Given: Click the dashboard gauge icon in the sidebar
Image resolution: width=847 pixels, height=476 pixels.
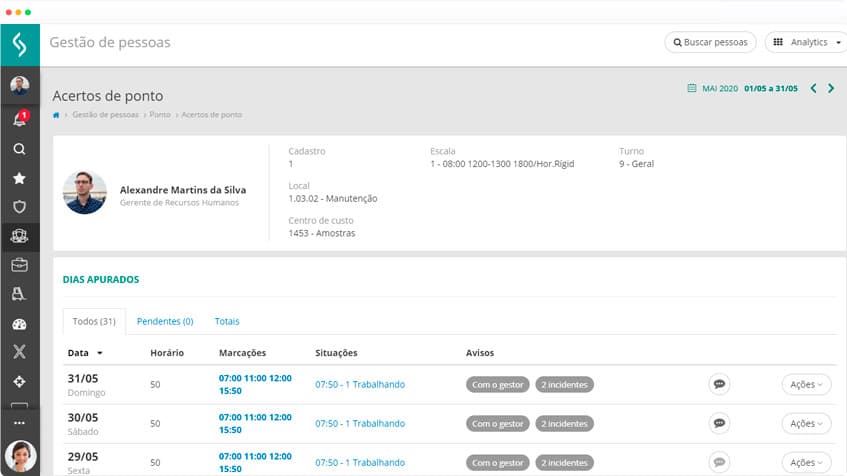Looking at the screenshot, I should [x=19, y=324].
